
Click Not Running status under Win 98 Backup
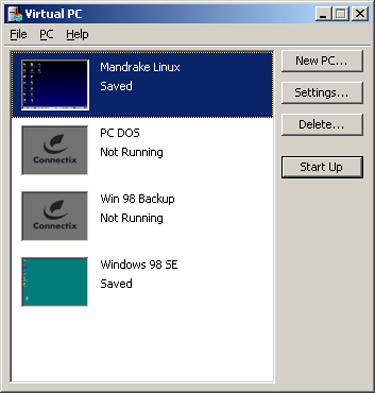(x=132, y=218)
